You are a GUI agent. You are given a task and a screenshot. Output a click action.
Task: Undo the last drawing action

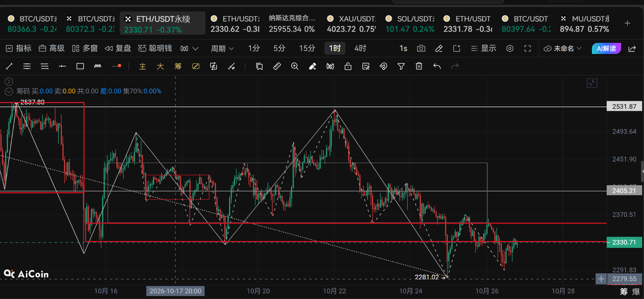click(x=437, y=66)
